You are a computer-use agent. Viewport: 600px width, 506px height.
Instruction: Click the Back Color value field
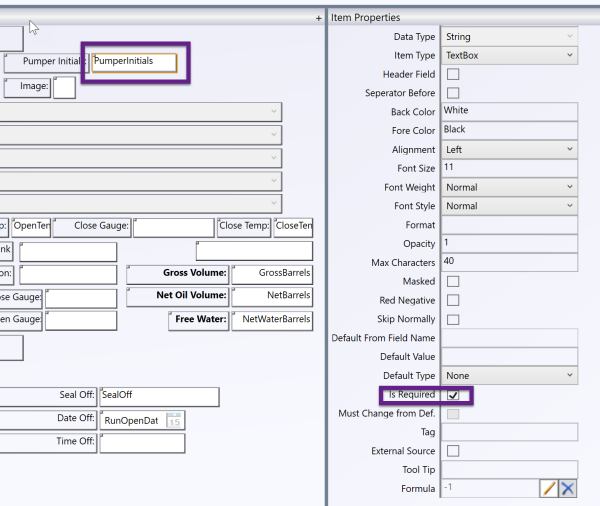tap(509, 111)
